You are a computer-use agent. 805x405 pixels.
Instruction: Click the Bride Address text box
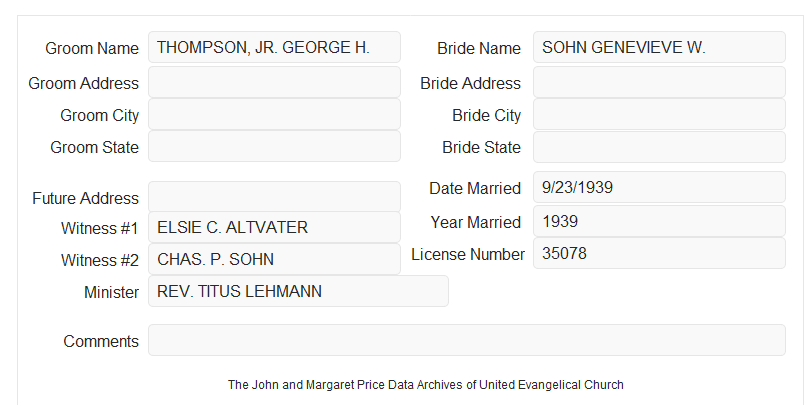point(659,82)
